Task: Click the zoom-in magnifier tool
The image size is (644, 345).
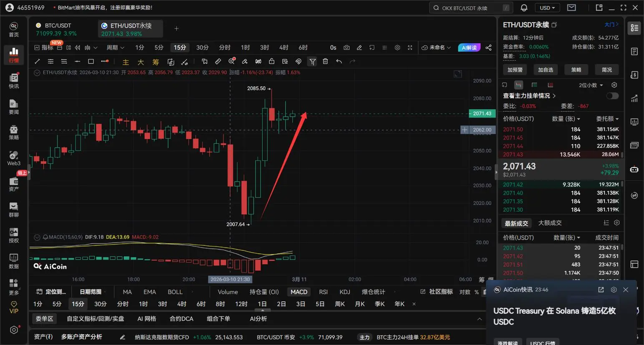Action: (231, 61)
